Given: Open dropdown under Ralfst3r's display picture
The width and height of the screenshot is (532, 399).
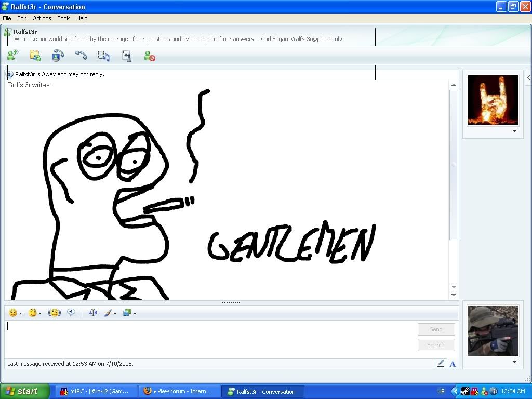Looking at the screenshot, I should point(514,131).
